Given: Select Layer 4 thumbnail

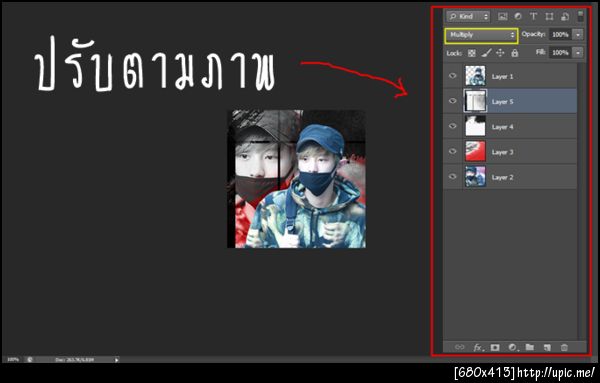Looking at the screenshot, I should click(x=475, y=126).
